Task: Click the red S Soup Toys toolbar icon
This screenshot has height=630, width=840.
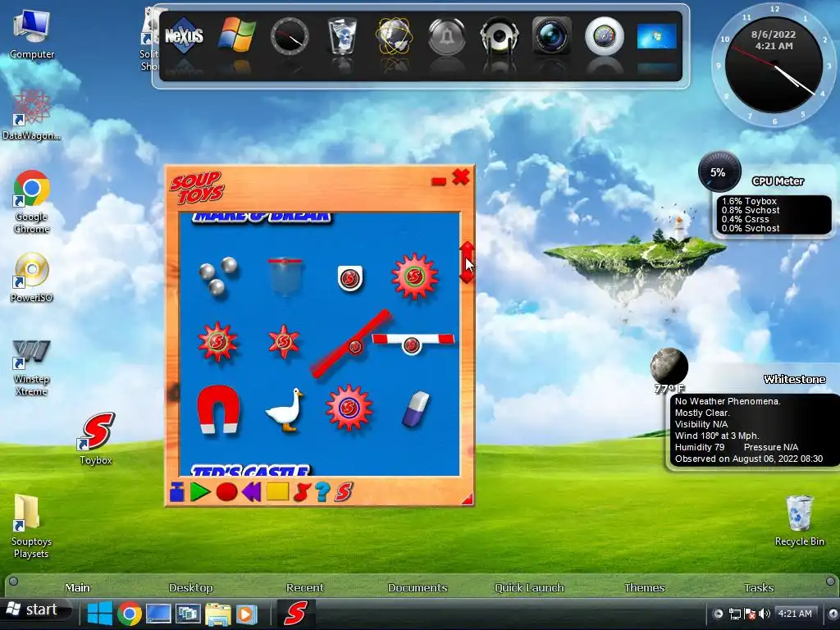Action: 344,492
